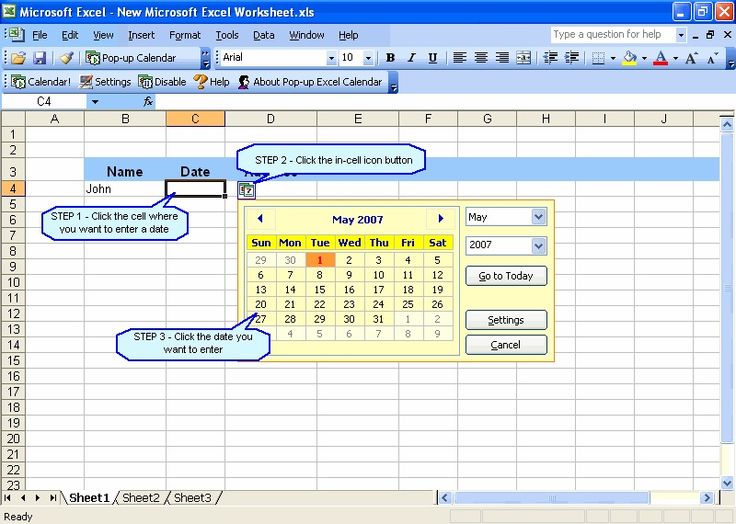Image resolution: width=736 pixels, height=524 pixels.
Task: Align text left
Action: (x=460, y=58)
